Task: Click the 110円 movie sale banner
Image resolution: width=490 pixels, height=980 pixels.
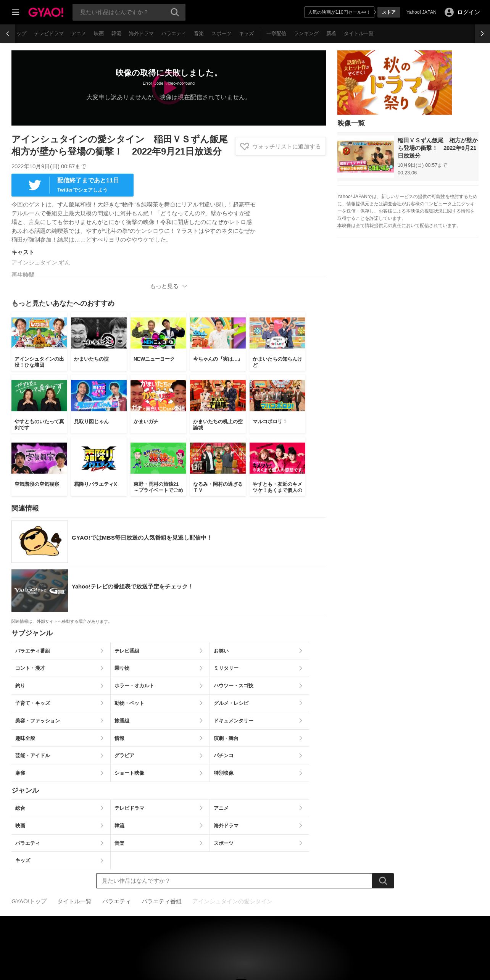Action: pos(339,12)
